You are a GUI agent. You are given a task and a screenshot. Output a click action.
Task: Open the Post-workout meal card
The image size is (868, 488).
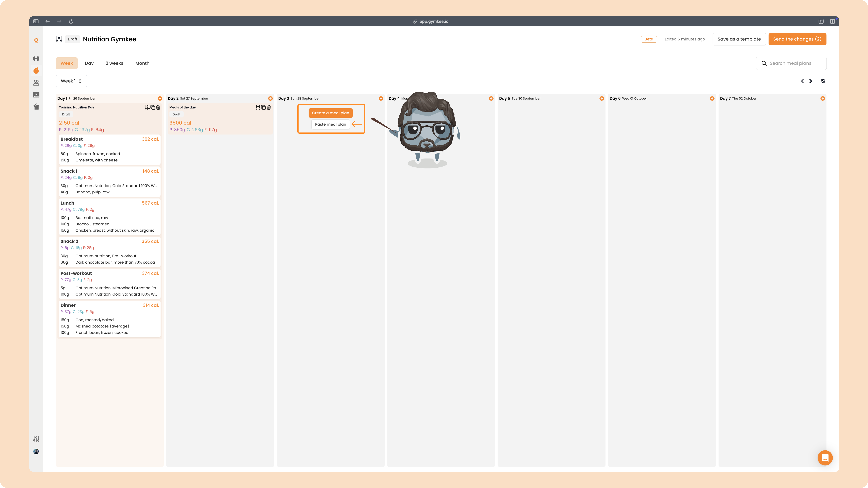[x=110, y=284]
